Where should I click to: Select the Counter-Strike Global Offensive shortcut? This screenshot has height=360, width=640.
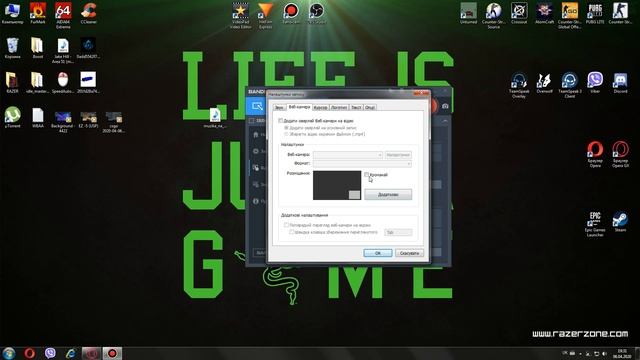click(570, 16)
